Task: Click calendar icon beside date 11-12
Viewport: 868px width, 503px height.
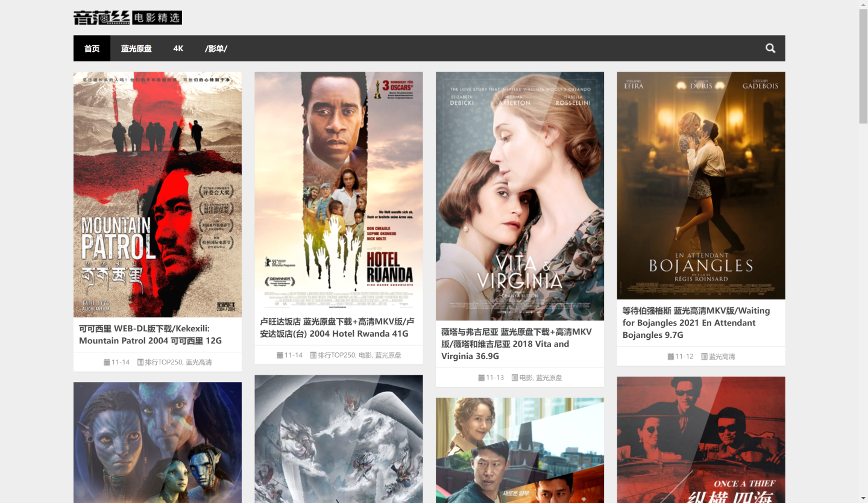Action: point(671,357)
